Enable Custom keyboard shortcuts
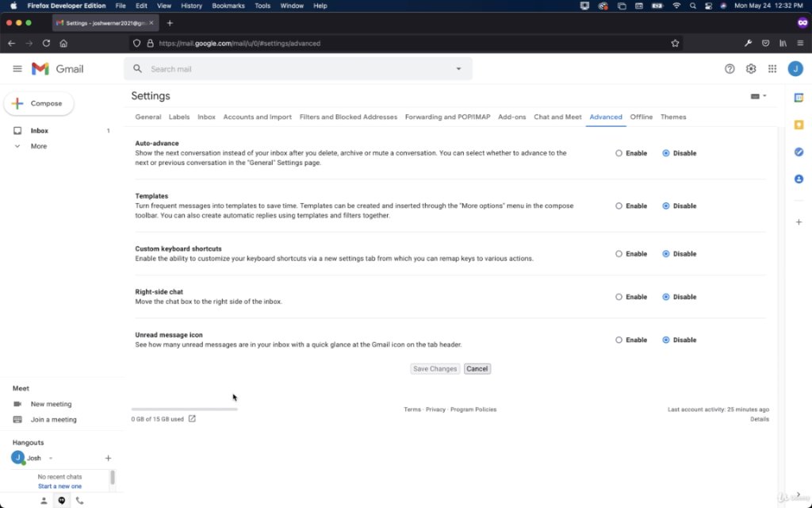This screenshot has width=812, height=508. [x=619, y=254]
